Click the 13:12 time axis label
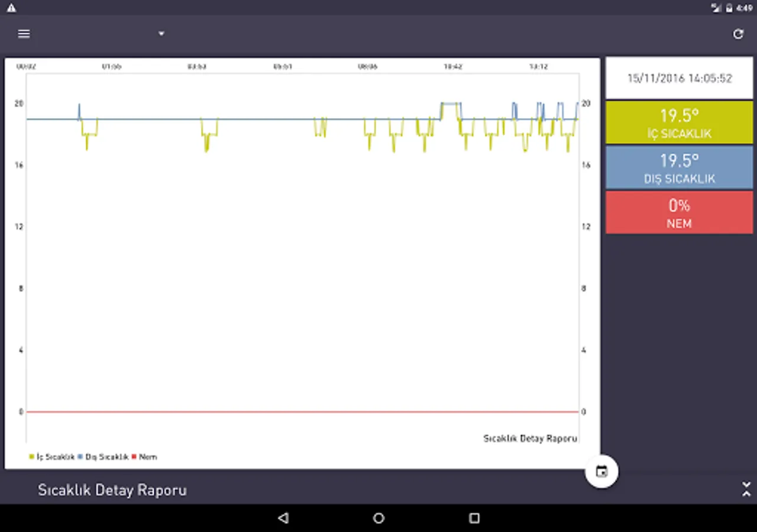Image resolution: width=757 pixels, height=532 pixels. coord(538,67)
